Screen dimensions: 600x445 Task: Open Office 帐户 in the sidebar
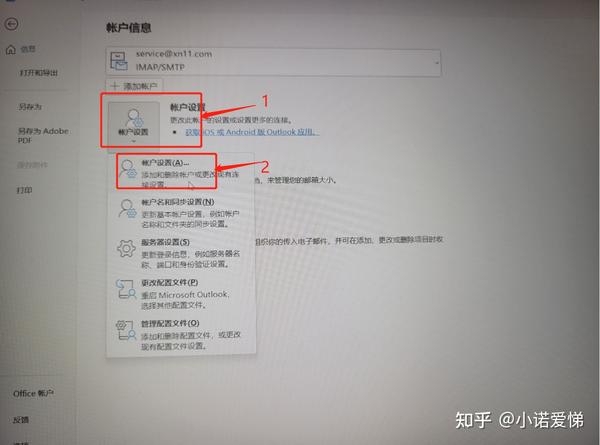coord(33,393)
